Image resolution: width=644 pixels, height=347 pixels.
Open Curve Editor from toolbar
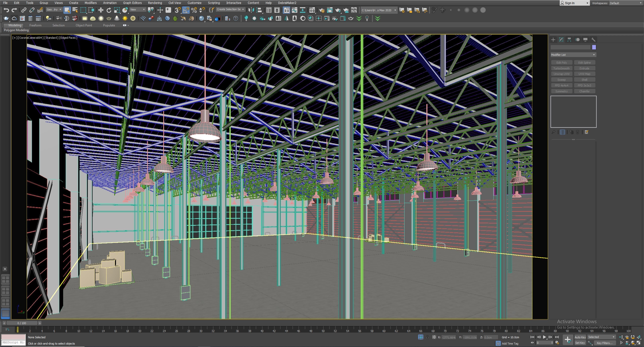point(294,10)
